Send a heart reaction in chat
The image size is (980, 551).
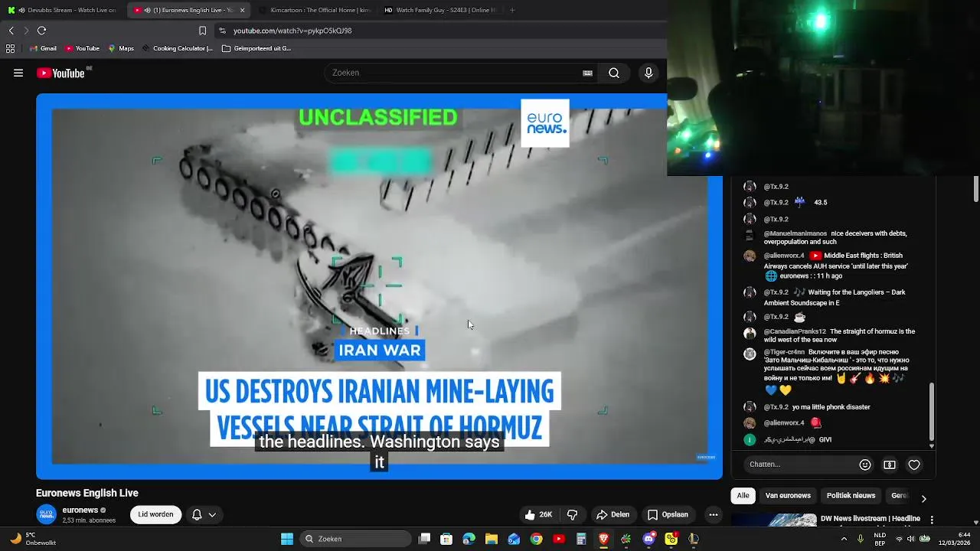tap(914, 465)
